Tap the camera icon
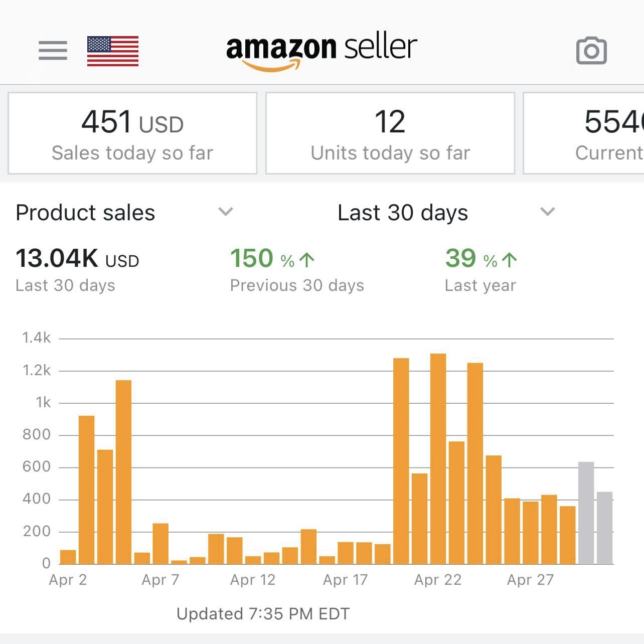This screenshot has width=644, height=644. 591,51
